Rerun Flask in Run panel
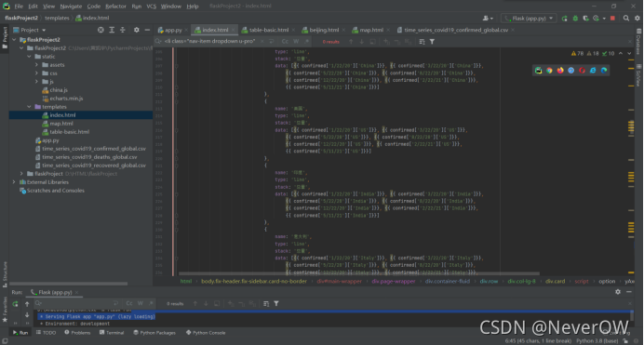This screenshot has height=345, width=644. [x=15, y=304]
